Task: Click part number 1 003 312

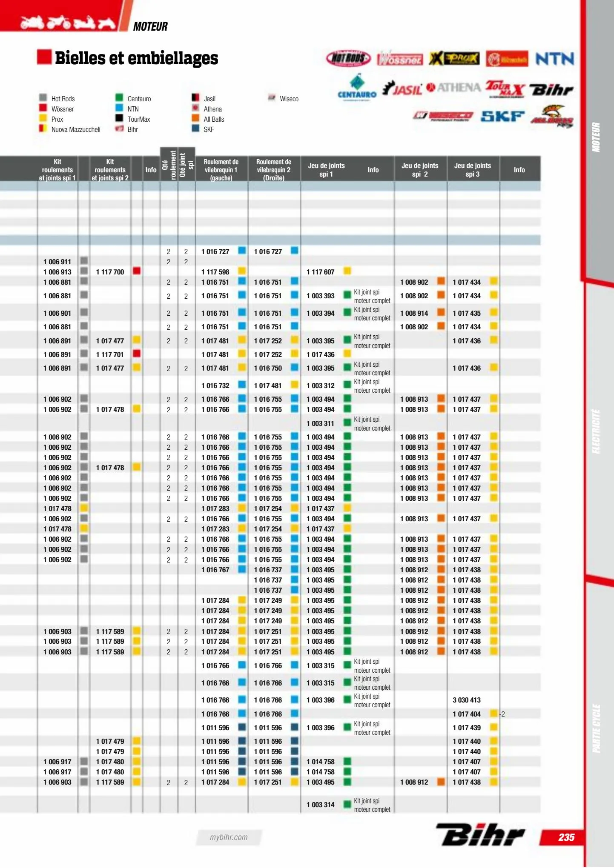Action: [x=321, y=385]
